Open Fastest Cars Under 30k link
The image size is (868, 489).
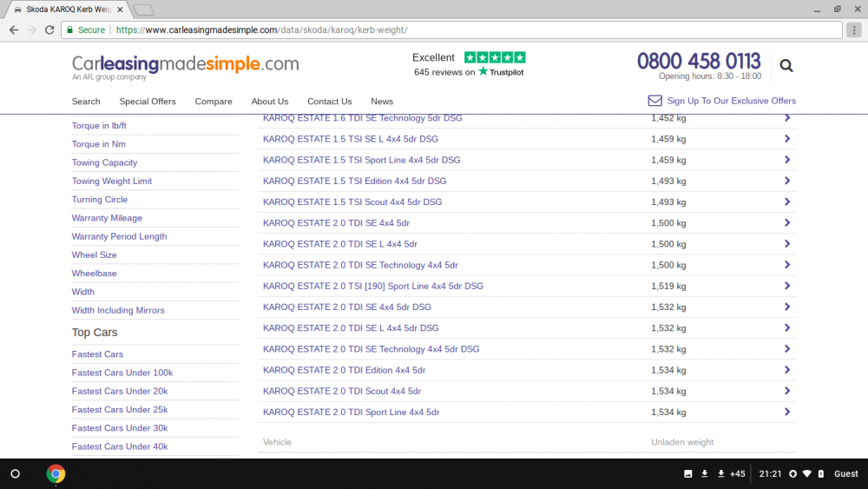(x=120, y=428)
